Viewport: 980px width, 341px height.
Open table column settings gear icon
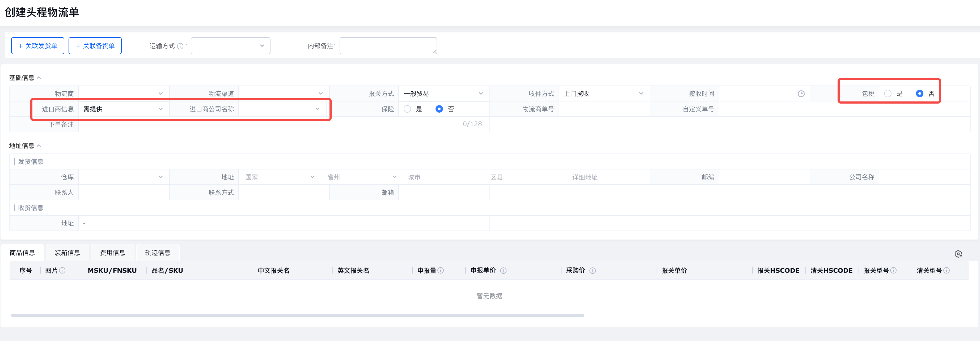pyautogui.click(x=958, y=254)
